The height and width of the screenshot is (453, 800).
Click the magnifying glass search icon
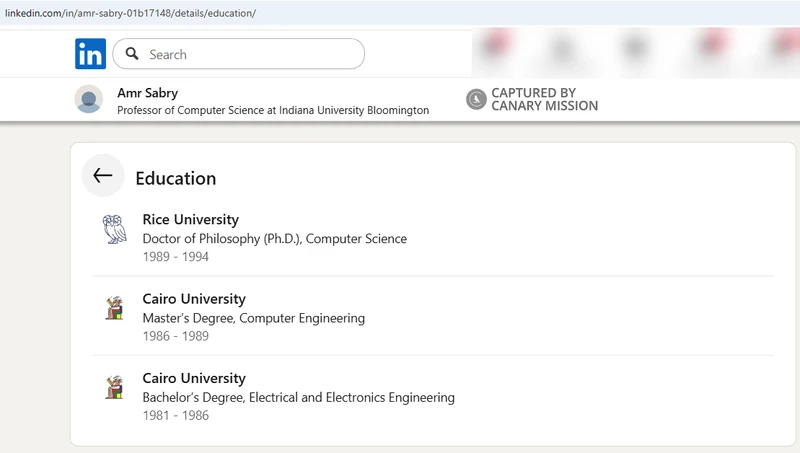[131, 54]
